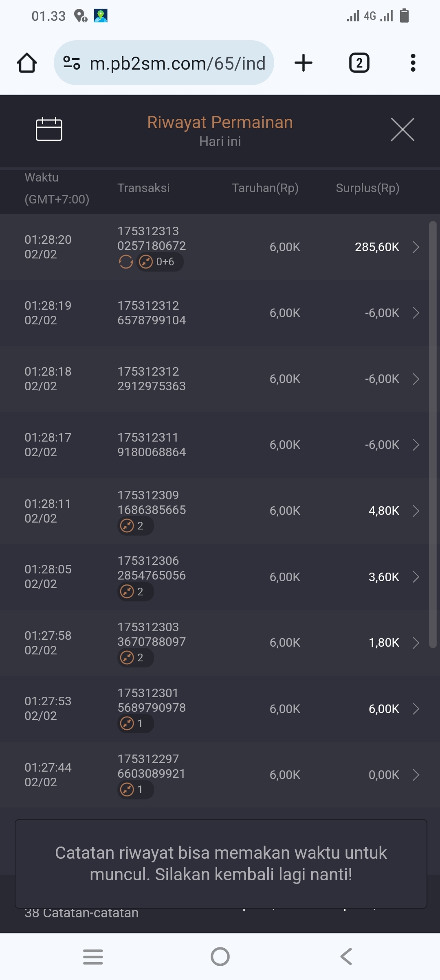Click the history list vertical scrollbar
The width and height of the screenshot is (440, 980).
point(433,434)
